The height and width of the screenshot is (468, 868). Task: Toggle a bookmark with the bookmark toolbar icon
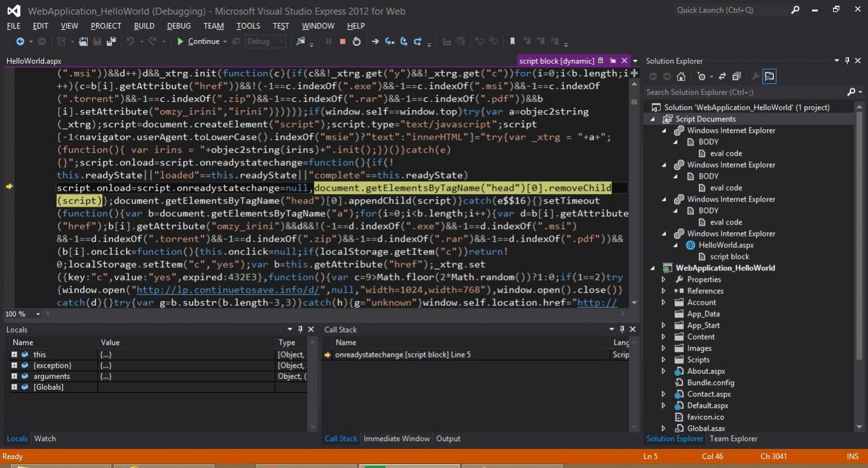click(x=512, y=41)
